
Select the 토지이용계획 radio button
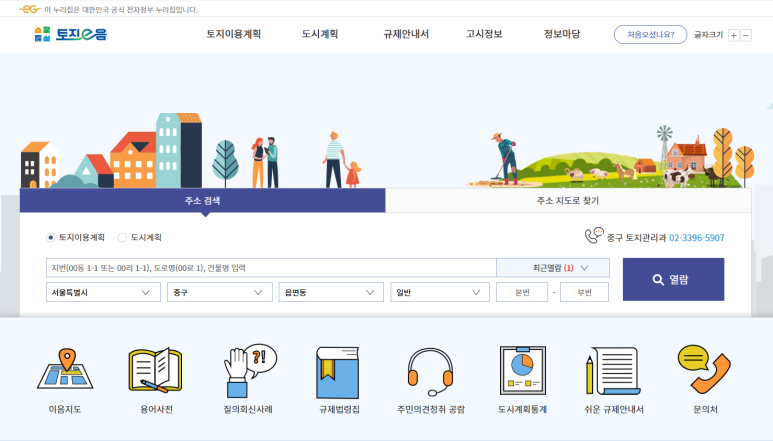pos(51,238)
